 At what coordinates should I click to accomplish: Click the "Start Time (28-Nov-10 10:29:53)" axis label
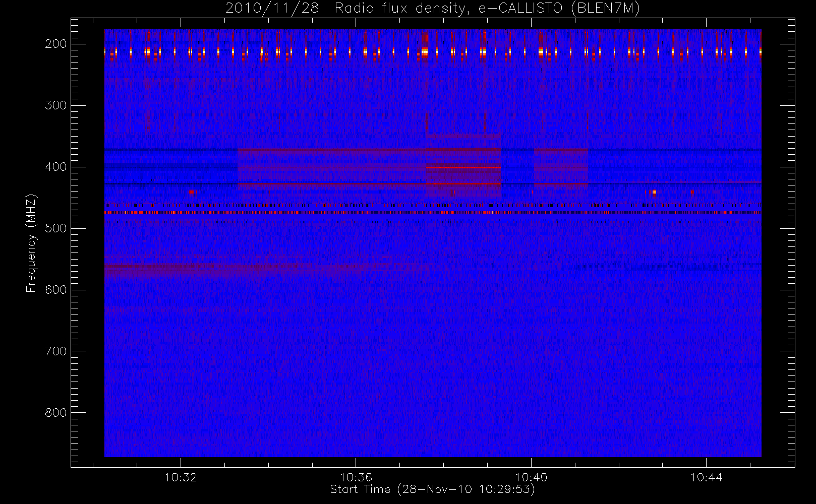point(432,489)
